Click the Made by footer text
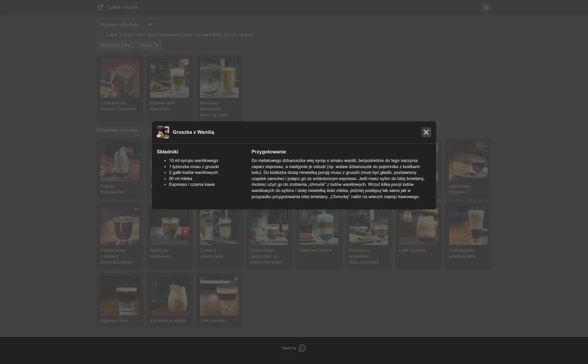588x364 pixels. pyautogui.click(x=289, y=348)
